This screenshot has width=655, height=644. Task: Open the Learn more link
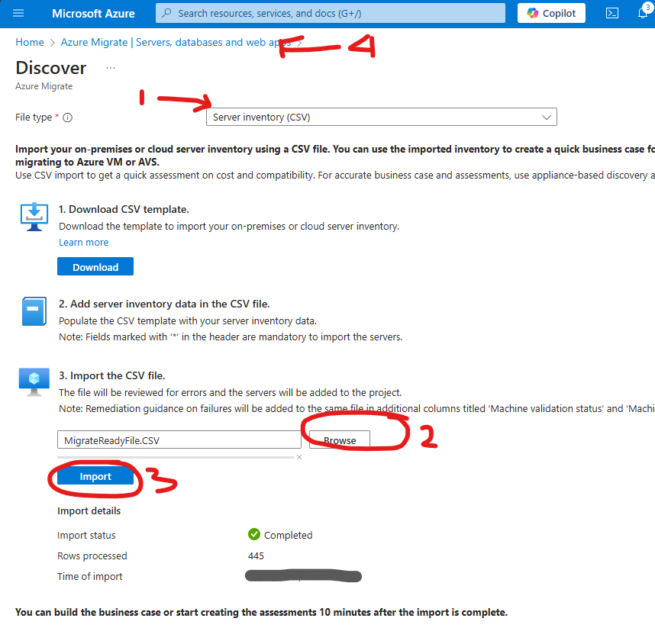(84, 243)
